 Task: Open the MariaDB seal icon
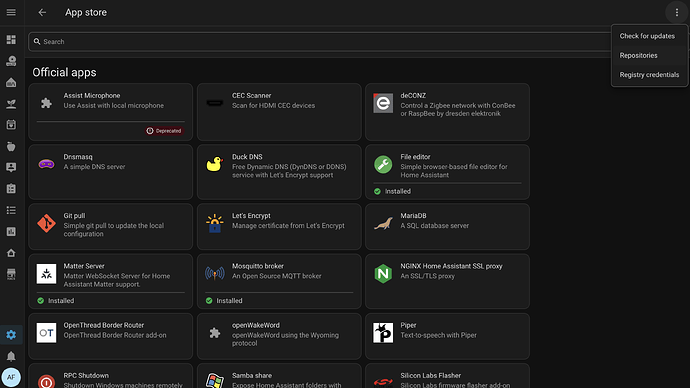tap(383, 223)
